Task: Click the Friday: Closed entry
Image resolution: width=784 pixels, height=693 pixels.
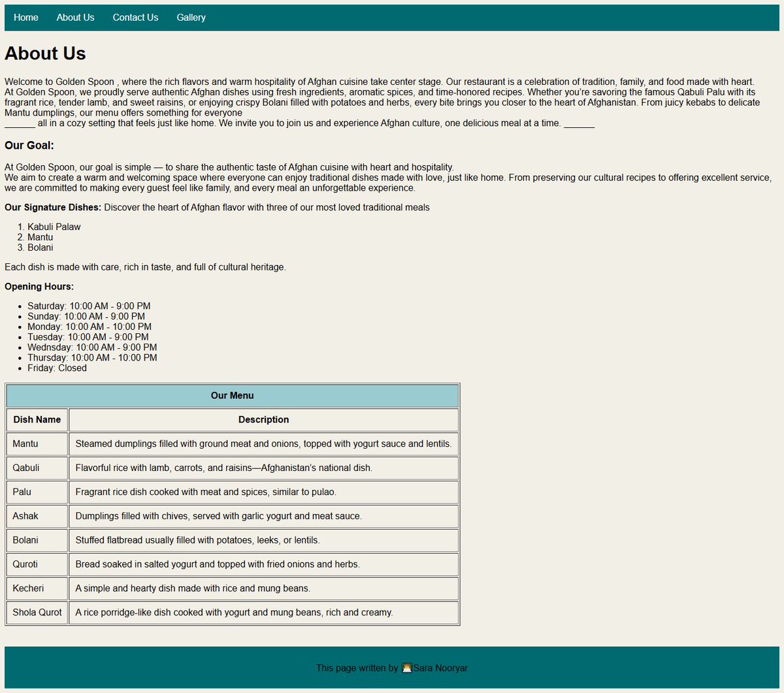Action: pos(57,368)
